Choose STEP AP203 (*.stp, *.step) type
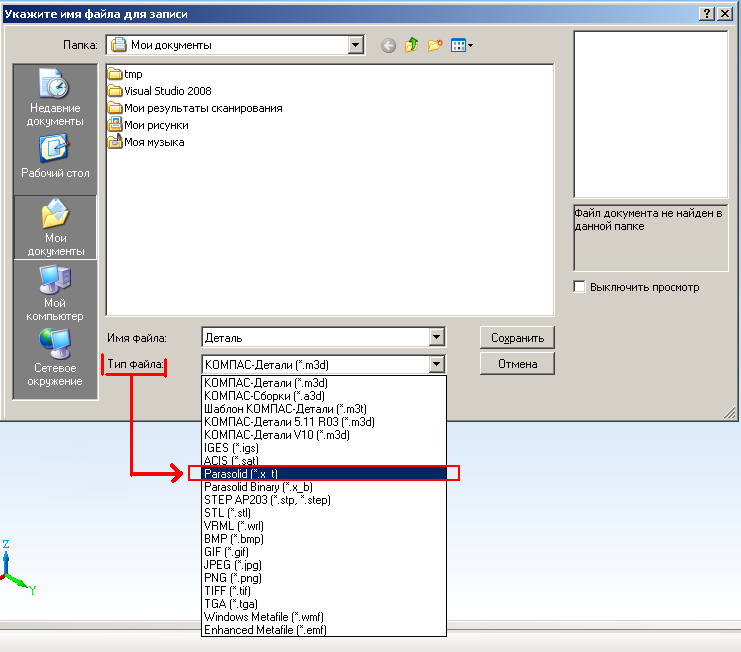Image resolution: width=741 pixels, height=652 pixels. 324,500
